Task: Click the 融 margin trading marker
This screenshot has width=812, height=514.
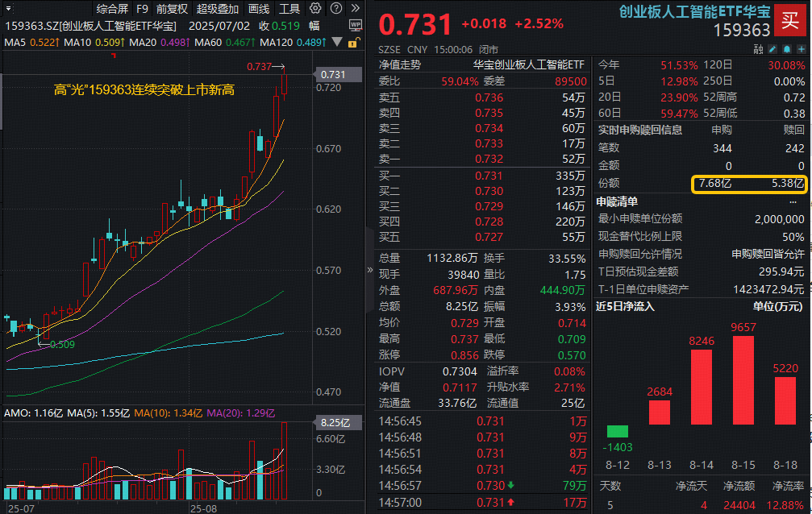Action: click(x=758, y=49)
